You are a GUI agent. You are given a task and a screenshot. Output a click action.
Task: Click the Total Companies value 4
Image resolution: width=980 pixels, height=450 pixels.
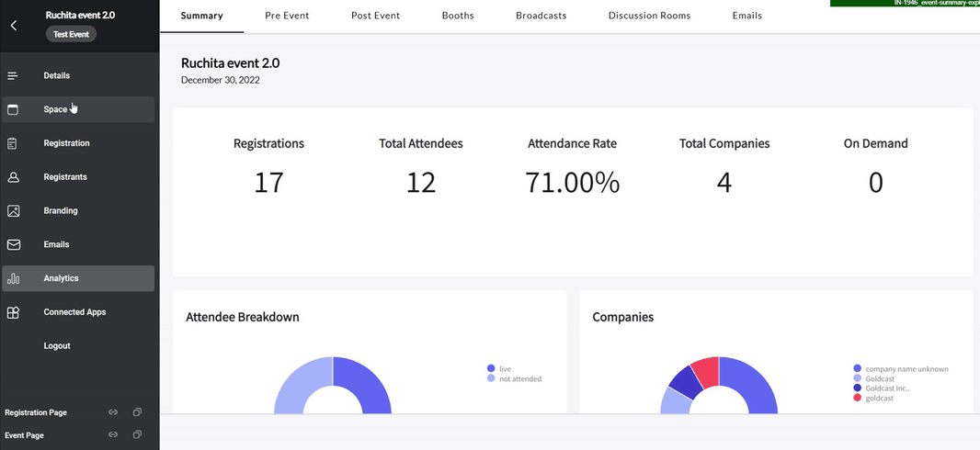tap(724, 182)
